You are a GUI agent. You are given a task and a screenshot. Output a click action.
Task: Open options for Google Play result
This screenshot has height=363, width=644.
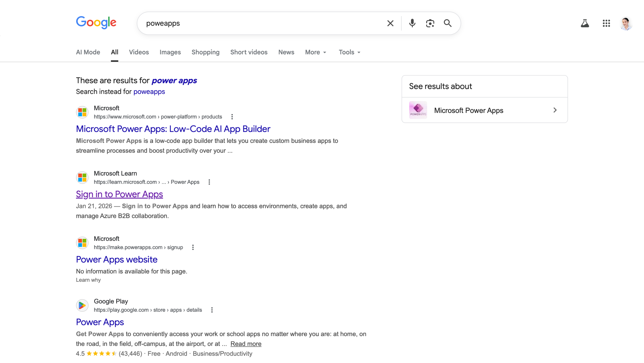tap(212, 310)
